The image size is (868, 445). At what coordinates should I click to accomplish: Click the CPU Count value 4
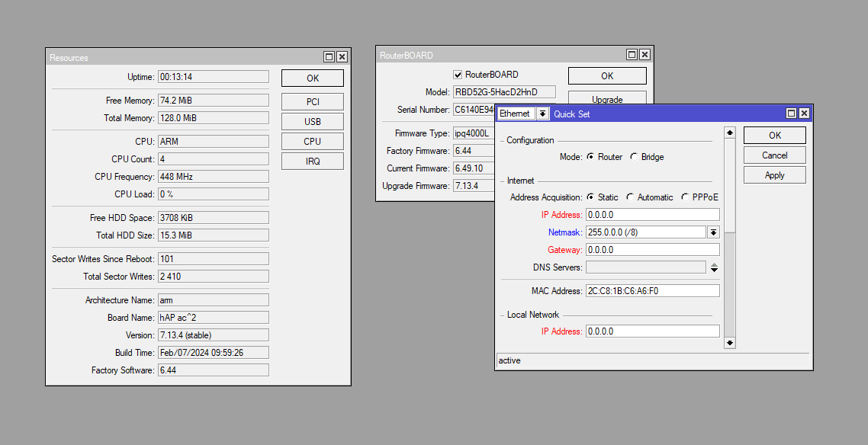[213, 159]
